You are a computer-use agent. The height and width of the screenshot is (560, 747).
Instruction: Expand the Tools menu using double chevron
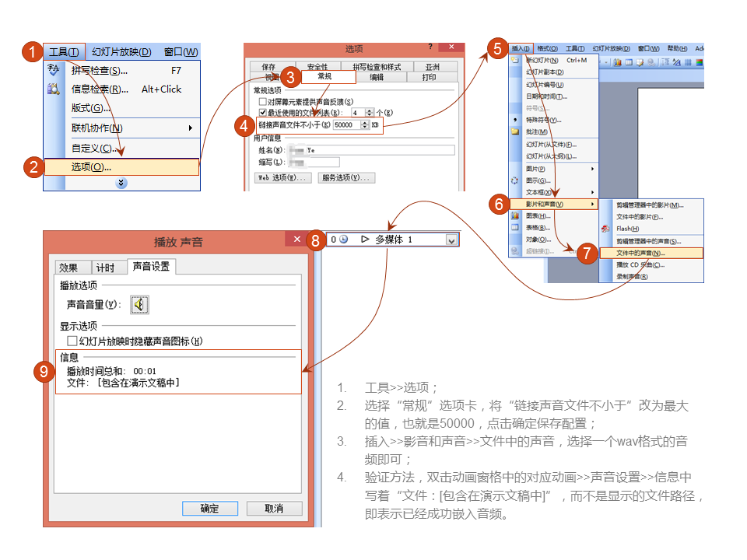point(121,183)
